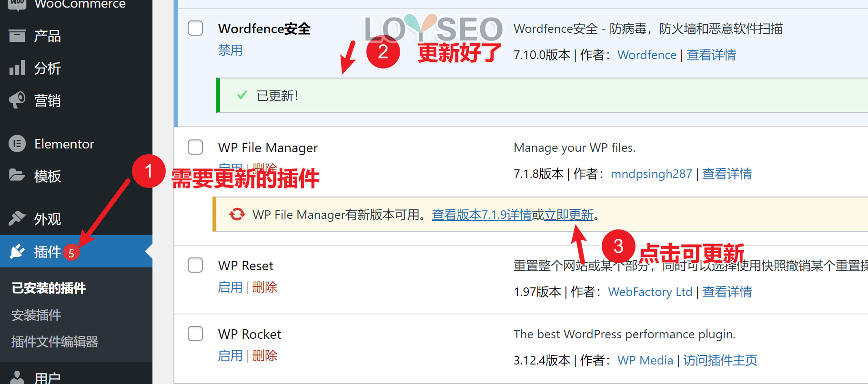This screenshot has height=384, width=868.
Task: Click the WooCommerce sidebar icon
Action: click(17, 5)
